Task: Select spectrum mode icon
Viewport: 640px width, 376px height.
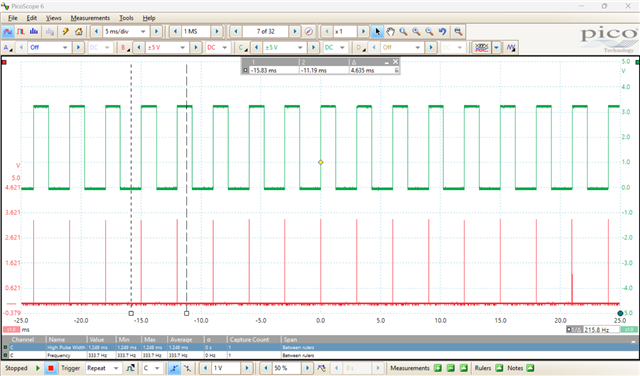Action: 34,31
